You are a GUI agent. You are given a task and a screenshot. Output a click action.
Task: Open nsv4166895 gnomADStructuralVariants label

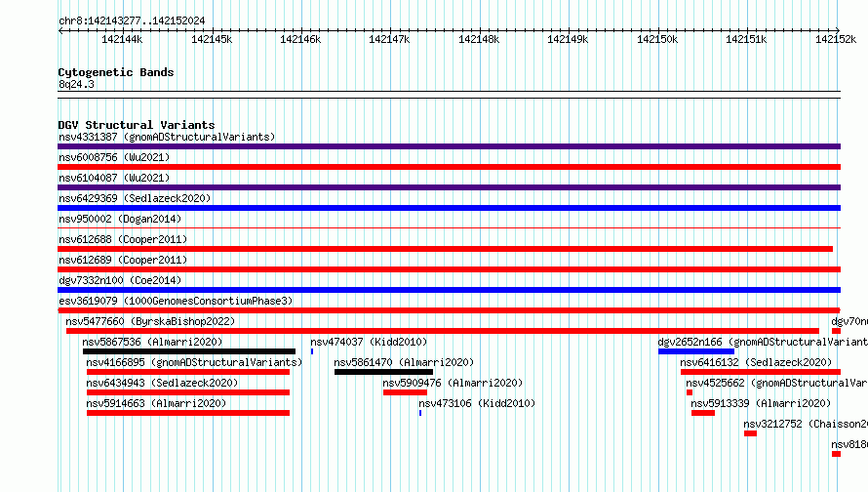[x=194, y=362]
